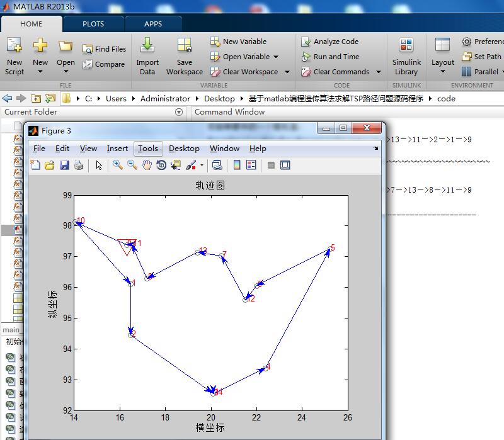Image resolution: width=504 pixels, height=440 pixels.
Task: Show Plot Tools and dock the figure
Action: point(285,165)
